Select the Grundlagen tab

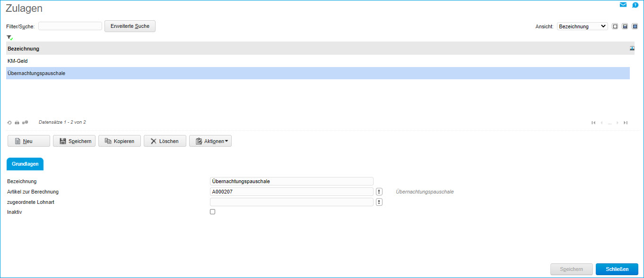pyautogui.click(x=25, y=164)
